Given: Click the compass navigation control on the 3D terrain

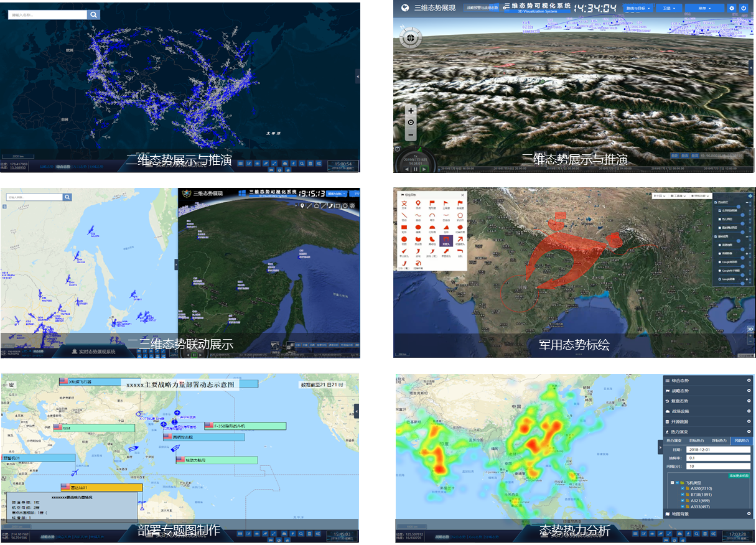Looking at the screenshot, I should pos(410,37).
